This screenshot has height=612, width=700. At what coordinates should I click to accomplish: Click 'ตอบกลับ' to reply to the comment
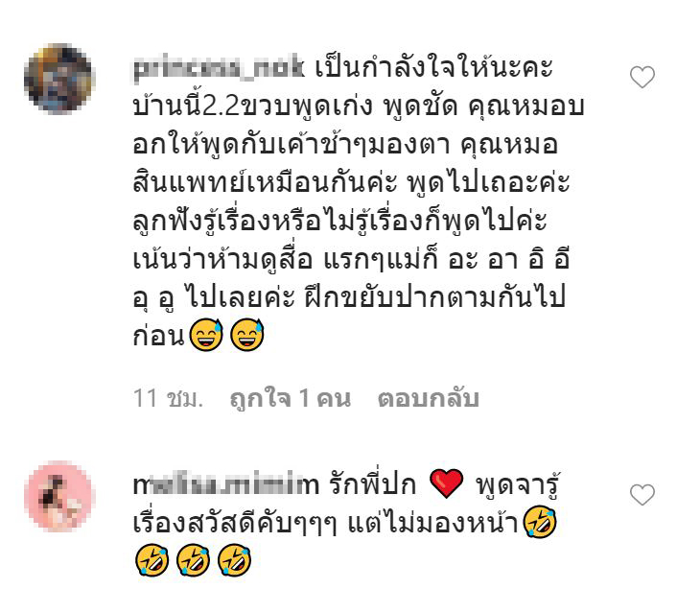[x=428, y=398]
